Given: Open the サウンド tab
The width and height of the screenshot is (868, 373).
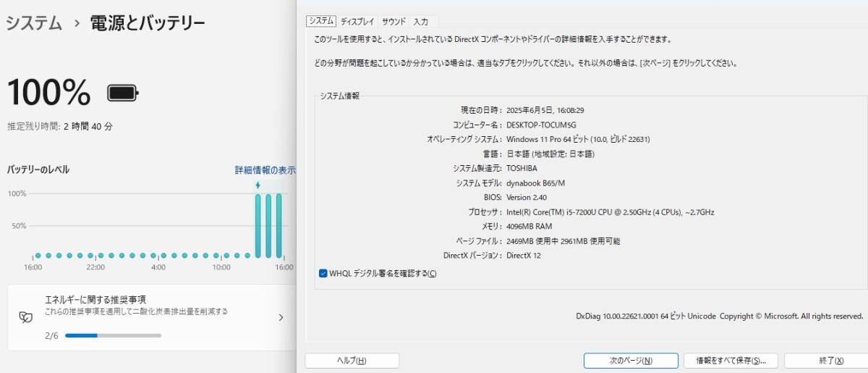Looking at the screenshot, I should click(393, 22).
